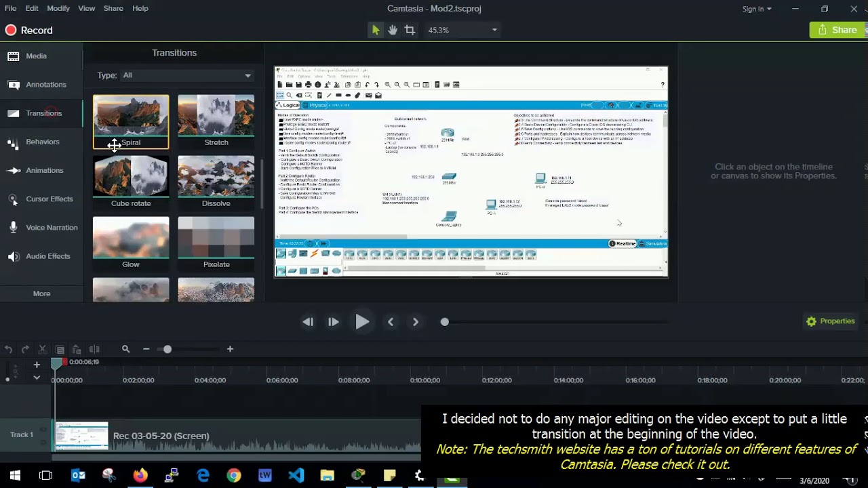The width and height of the screenshot is (868, 488).
Task: Open File Explorer from the taskbar
Action: pyautogui.click(x=328, y=476)
